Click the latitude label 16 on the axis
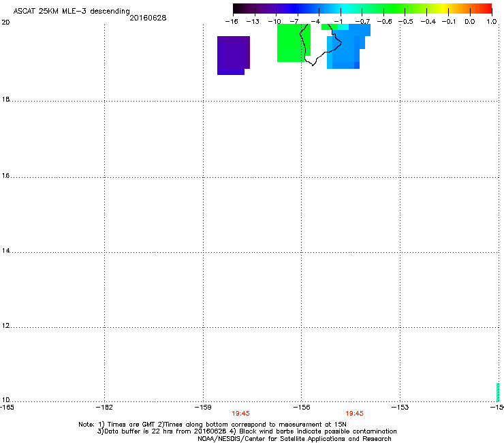This screenshot has height=443, width=504. pos(5,175)
